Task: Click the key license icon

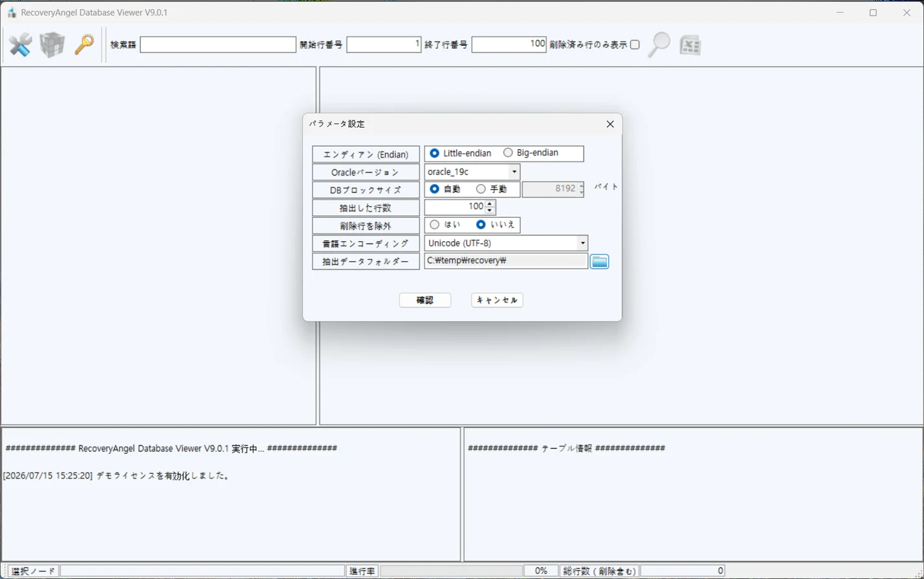Action: pyautogui.click(x=84, y=45)
